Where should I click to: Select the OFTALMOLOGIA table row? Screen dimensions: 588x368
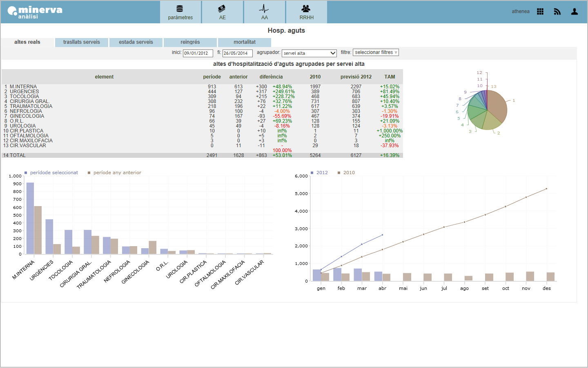tap(202, 136)
